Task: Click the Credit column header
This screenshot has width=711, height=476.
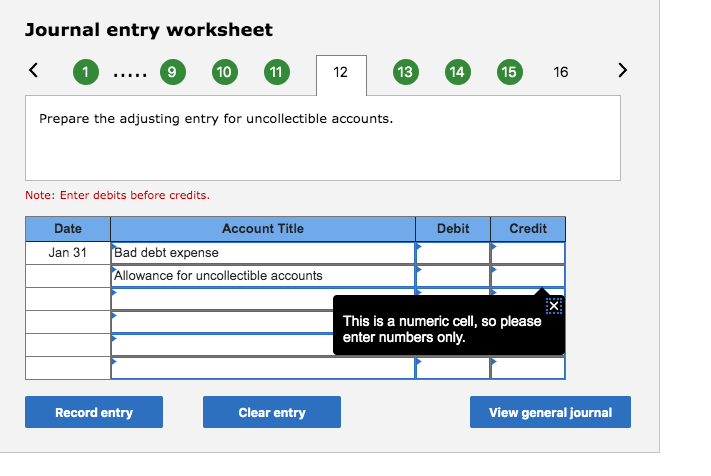Action: pos(528,228)
